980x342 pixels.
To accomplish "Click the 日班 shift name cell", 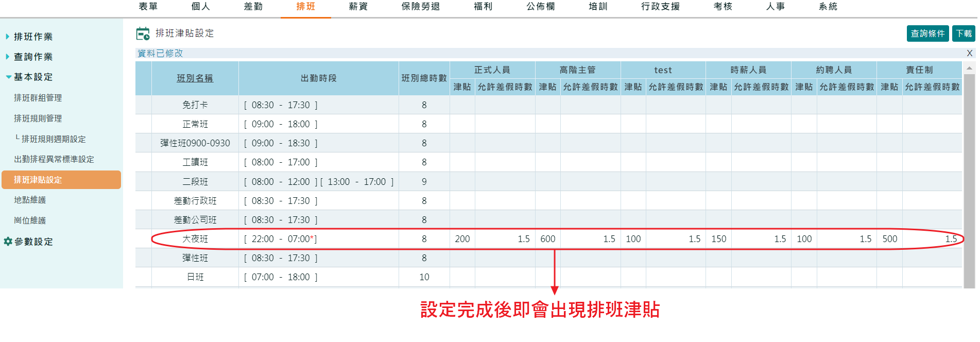I will click(x=195, y=277).
